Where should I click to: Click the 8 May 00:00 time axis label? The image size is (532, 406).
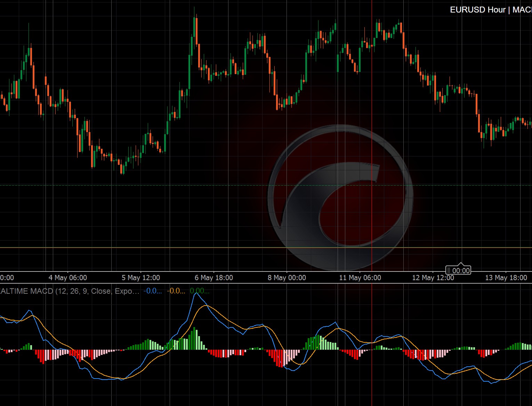287,278
